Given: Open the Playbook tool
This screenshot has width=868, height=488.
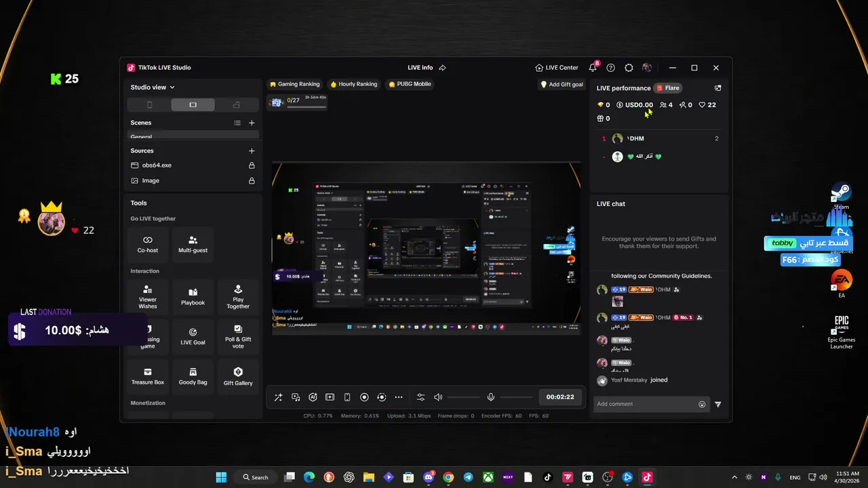Looking at the screenshot, I should coord(193,297).
